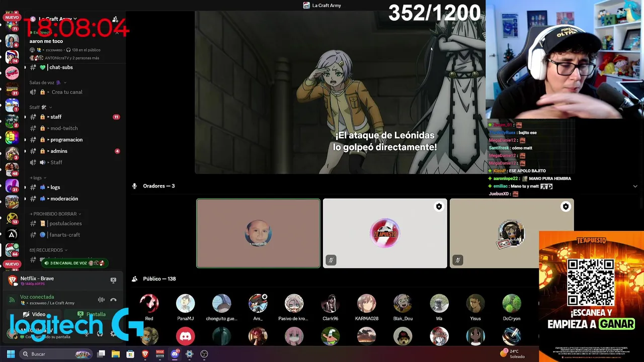Click the stop streaming icon beside Netflix - Brave
This screenshot has height=362, width=644.
(113, 280)
